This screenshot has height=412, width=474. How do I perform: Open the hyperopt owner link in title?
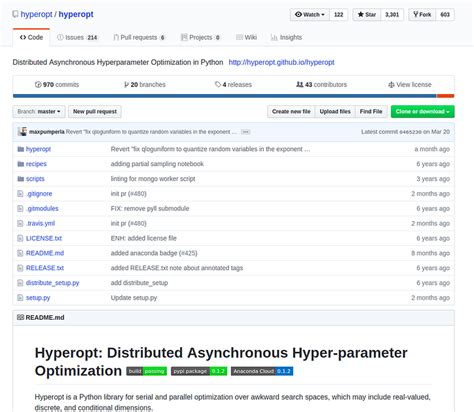click(x=36, y=14)
